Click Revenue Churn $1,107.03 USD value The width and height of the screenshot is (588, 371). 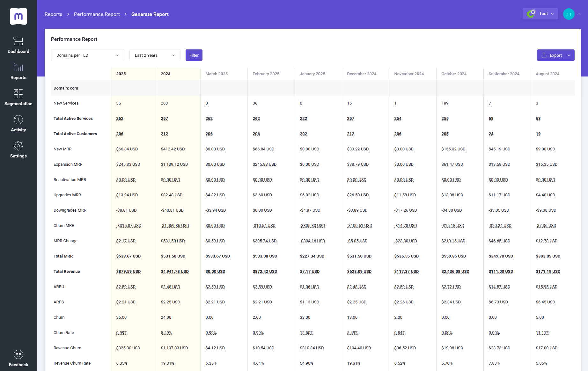click(174, 348)
